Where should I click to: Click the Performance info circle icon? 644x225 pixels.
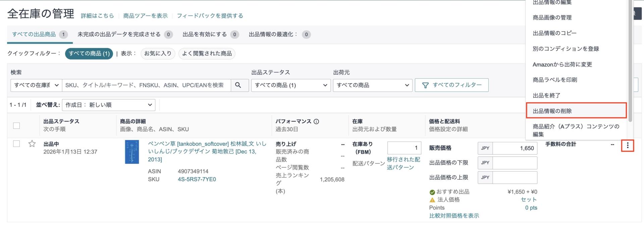pyautogui.click(x=316, y=122)
